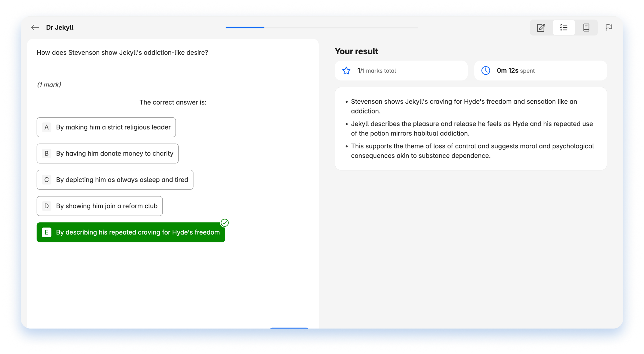
Task: Open the edit pencil mode icon
Action: (x=541, y=27)
